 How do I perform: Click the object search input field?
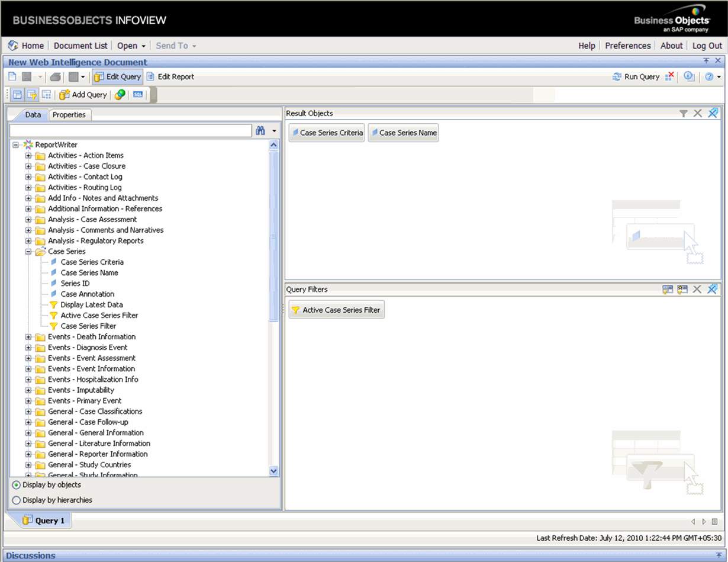pos(131,131)
